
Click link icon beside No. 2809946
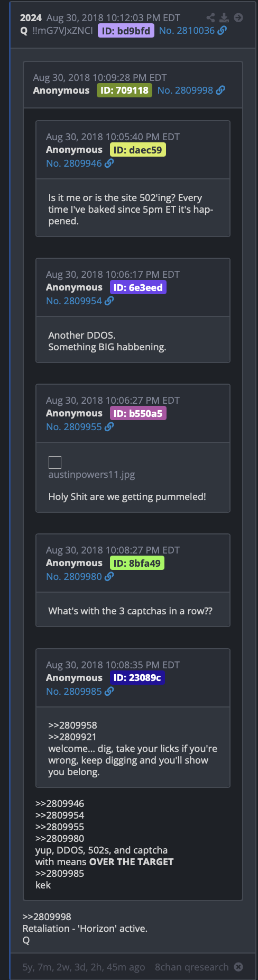[x=109, y=164]
